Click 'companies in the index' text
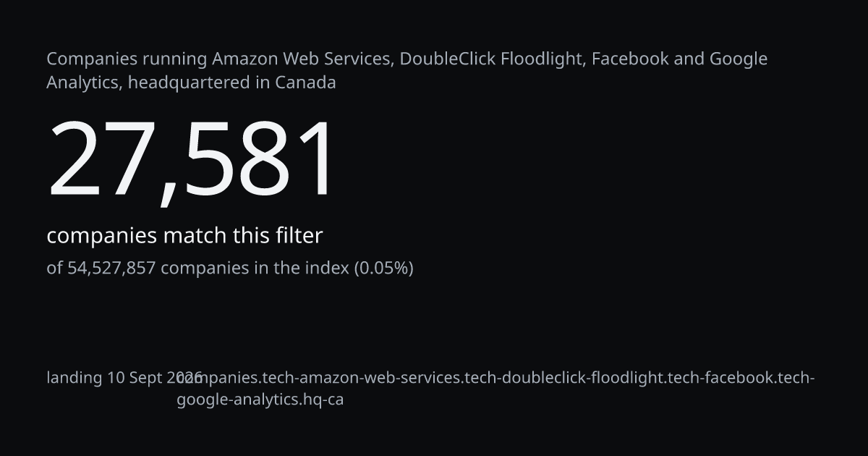868x456 pixels. click(255, 269)
